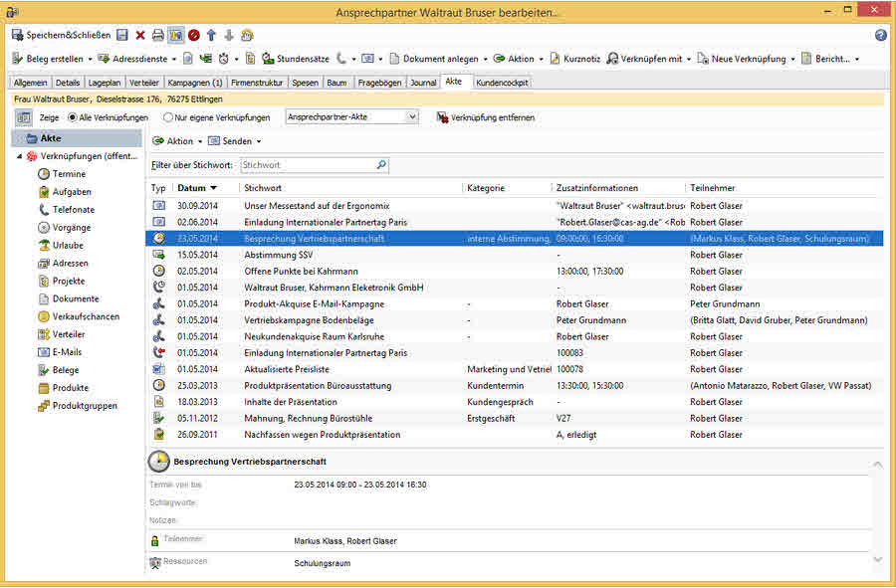Toggle the Zeige panel view button
Image resolution: width=896 pixels, height=588 pixels.
[x=23, y=117]
